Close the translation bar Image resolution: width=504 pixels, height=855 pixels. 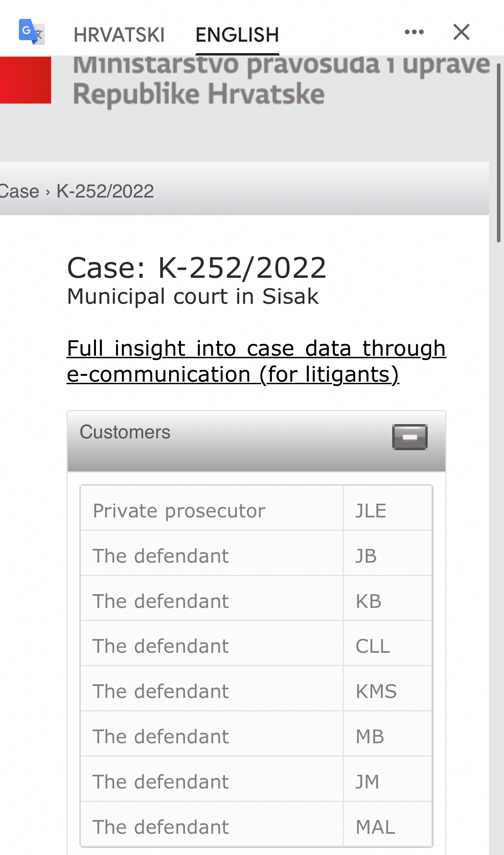(x=462, y=32)
